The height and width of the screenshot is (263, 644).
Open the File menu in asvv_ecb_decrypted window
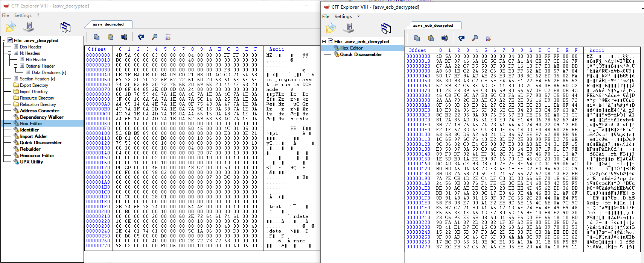326,17
